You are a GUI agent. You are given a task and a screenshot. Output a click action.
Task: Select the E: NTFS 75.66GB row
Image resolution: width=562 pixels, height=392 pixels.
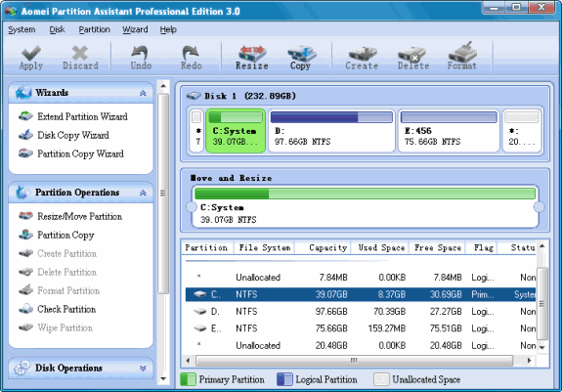coord(361,328)
